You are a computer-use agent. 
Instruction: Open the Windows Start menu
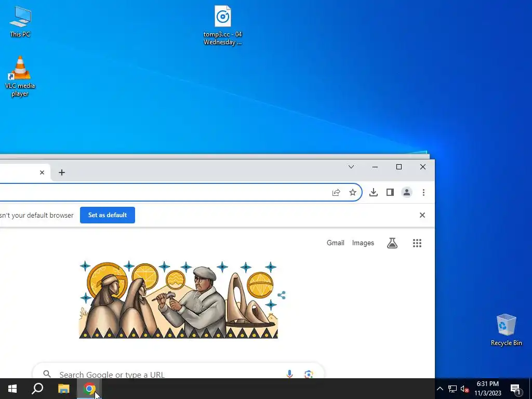point(12,389)
